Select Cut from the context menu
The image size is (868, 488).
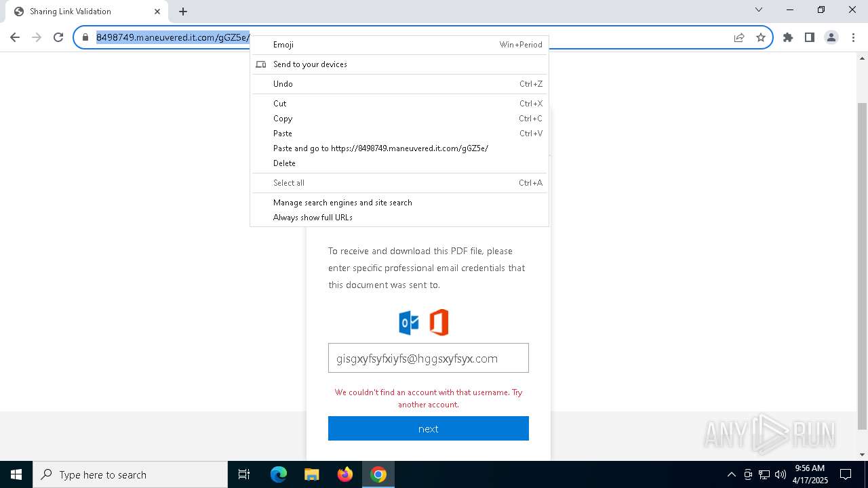coord(399,104)
